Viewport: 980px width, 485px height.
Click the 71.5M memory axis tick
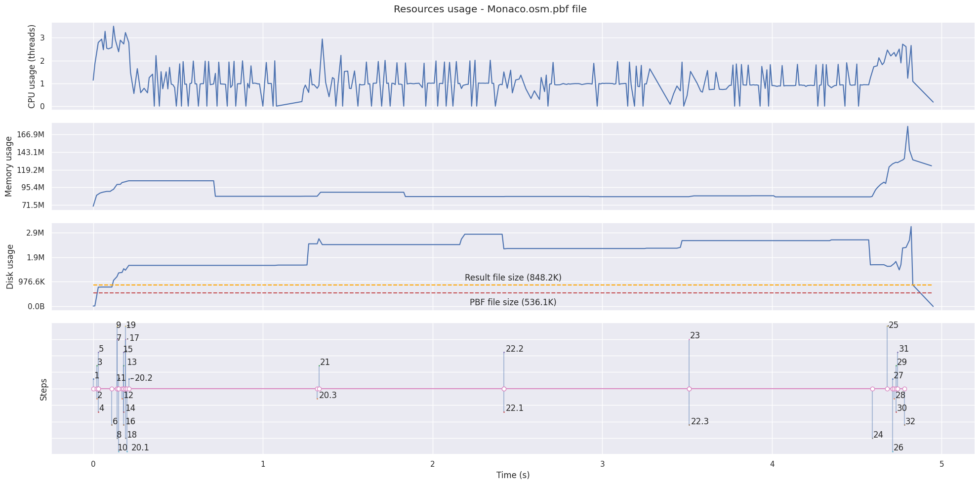pos(33,205)
